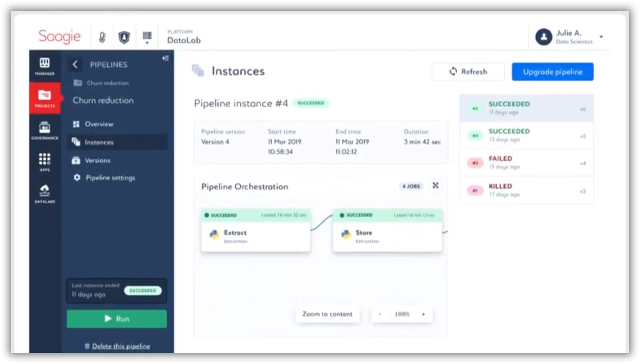Click the Upgrade pipeline button
The width and height of the screenshot is (640, 364).
[x=553, y=72]
